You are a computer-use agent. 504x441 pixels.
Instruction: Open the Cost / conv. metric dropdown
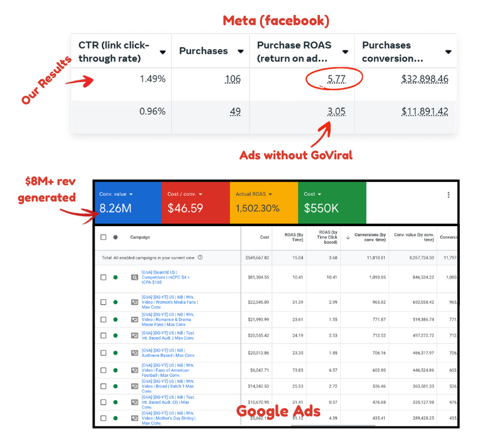pyautogui.click(x=198, y=194)
